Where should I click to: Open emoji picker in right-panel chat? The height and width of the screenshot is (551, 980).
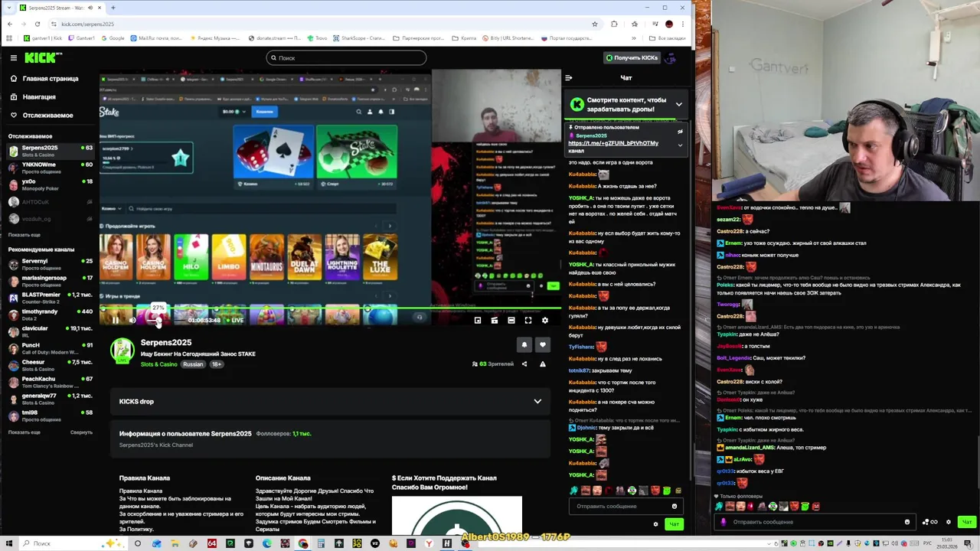click(x=907, y=522)
